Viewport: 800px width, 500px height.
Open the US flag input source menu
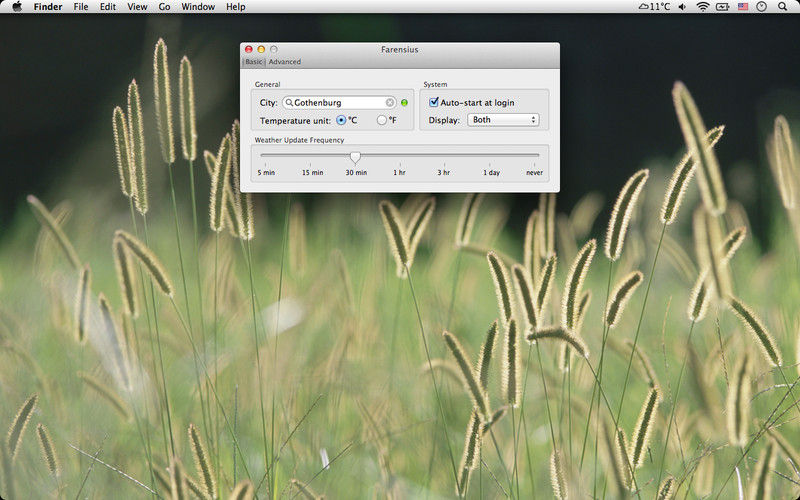(x=743, y=7)
